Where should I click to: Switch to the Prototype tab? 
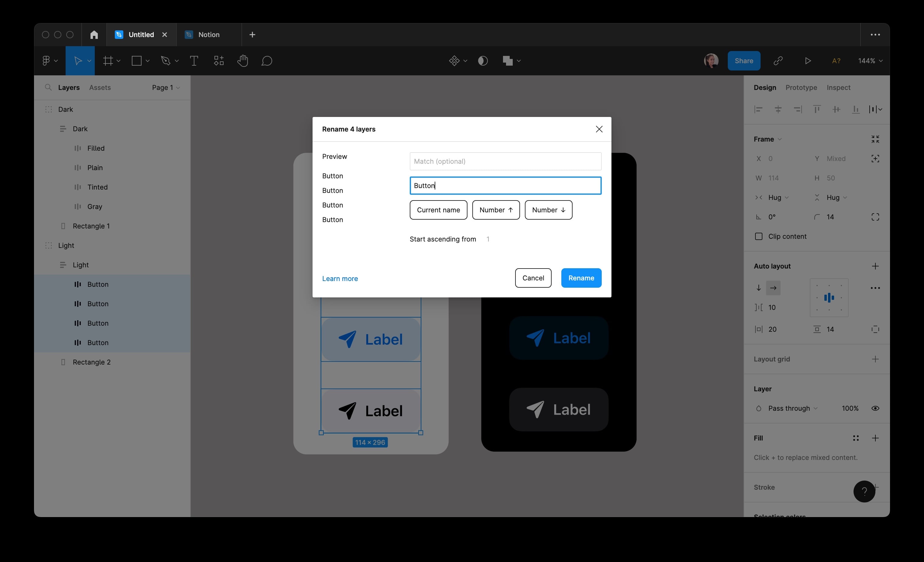[x=801, y=87]
